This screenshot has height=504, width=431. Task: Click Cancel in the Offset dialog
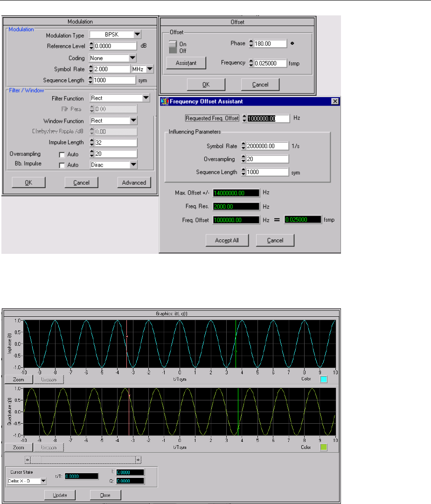click(x=260, y=84)
